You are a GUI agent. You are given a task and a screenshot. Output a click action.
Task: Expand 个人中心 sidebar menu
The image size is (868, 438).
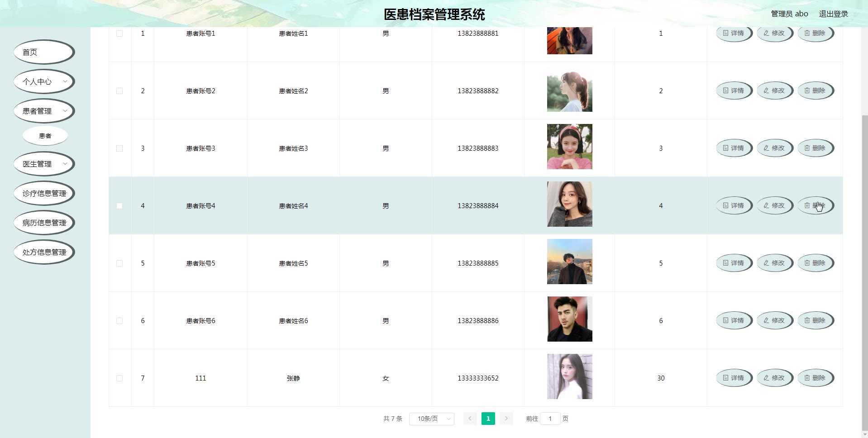pyautogui.click(x=44, y=82)
